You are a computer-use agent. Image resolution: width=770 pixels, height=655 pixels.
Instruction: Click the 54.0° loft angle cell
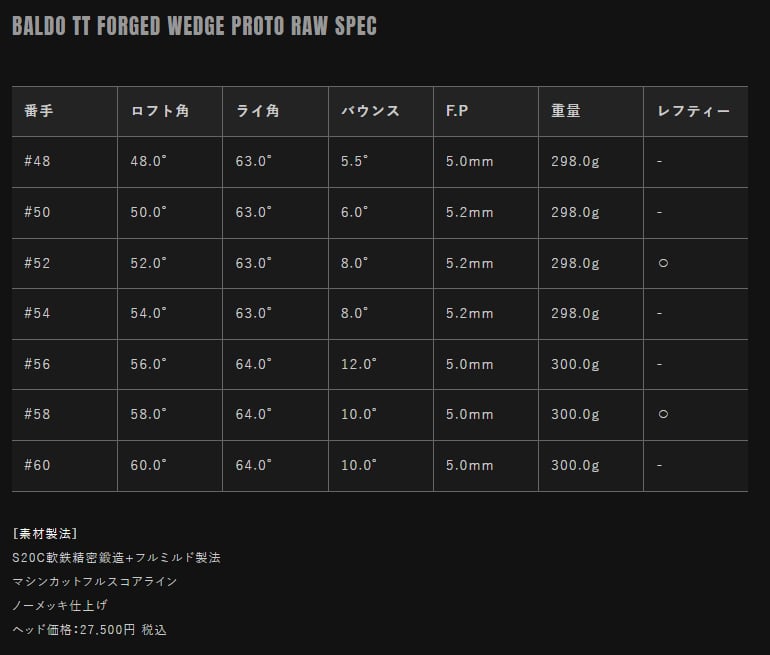[149, 313]
